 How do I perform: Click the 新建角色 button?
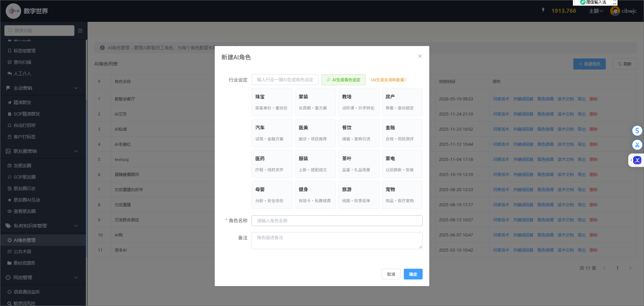coord(589,64)
